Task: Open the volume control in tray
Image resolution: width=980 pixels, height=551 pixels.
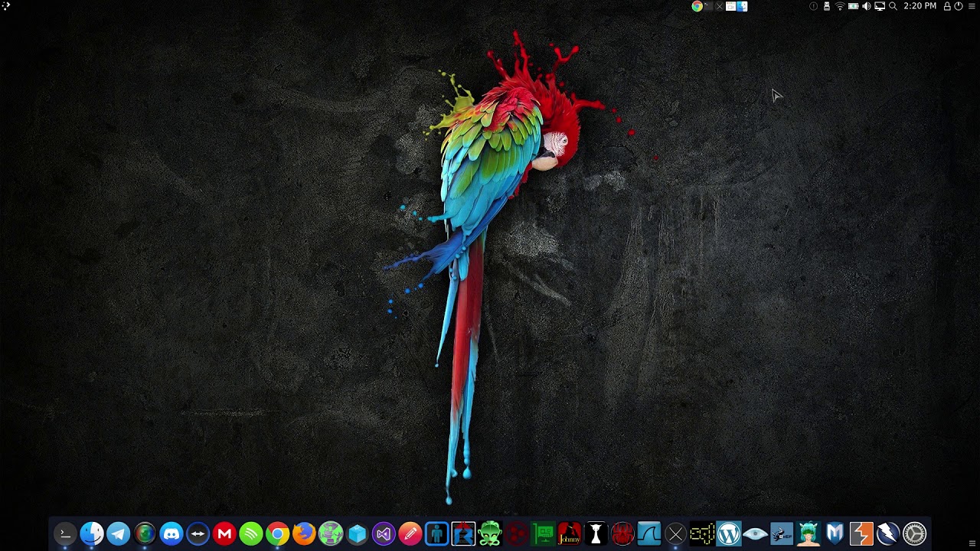Action: (x=867, y=6)
